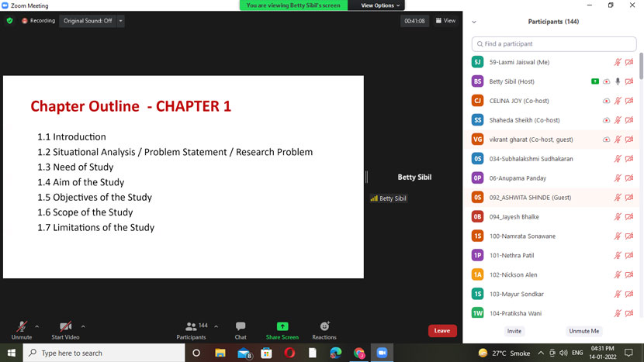Screen dimensions: 644x362
Task: Open the Reactions menu icon
Action: coord(324,329)
